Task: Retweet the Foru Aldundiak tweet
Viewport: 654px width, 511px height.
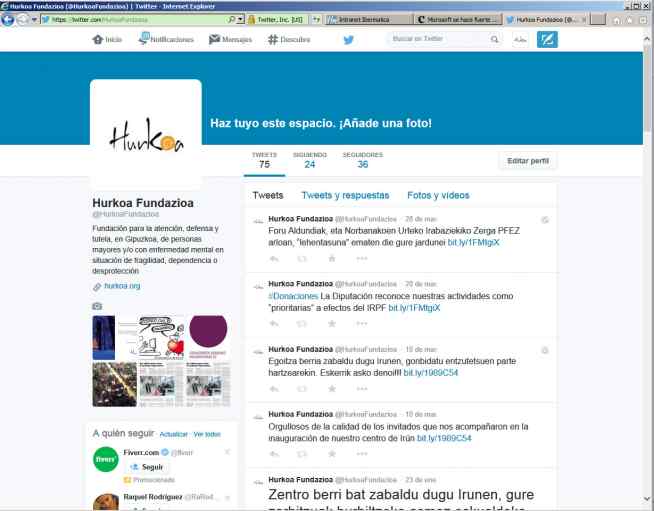Action: [x=302, y=259]
